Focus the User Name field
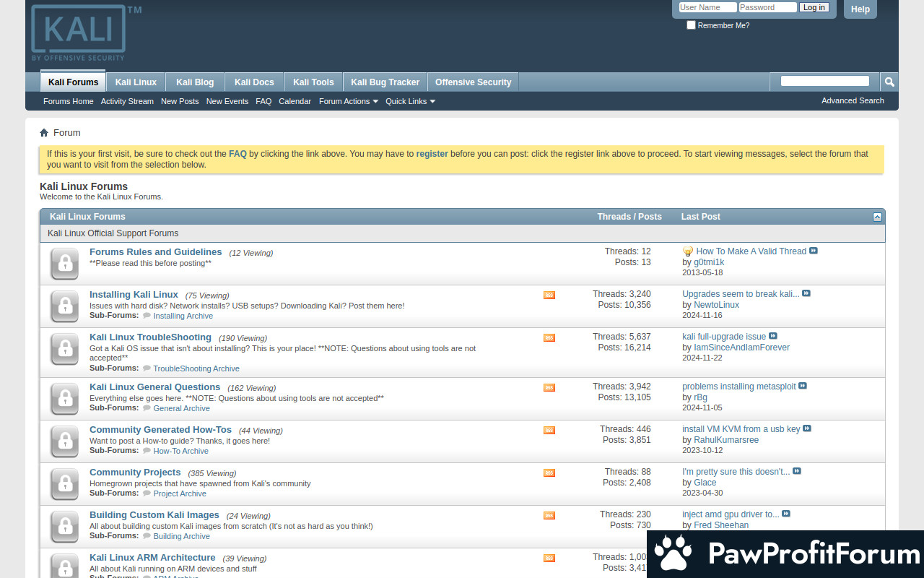924x578 pixels. (707, 7)
